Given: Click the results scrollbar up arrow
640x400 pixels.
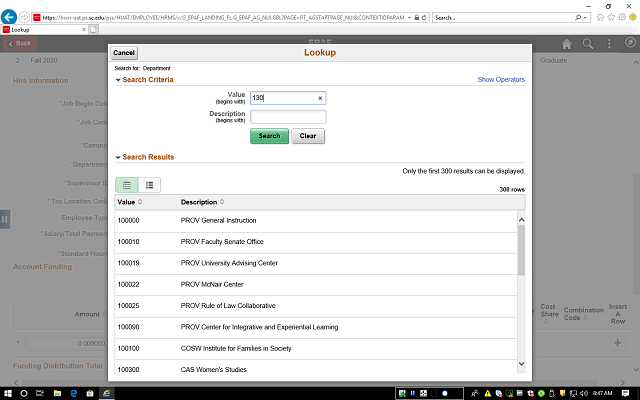Looking at the screenshot, I should (x=521, y=220).
